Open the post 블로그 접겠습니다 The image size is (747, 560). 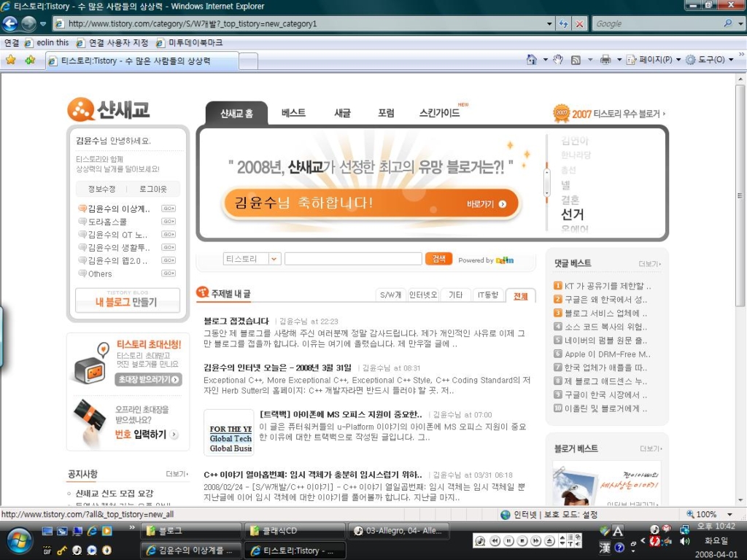click(236, 321)
